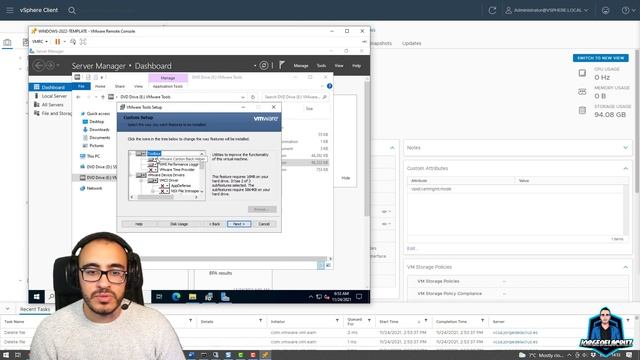This screenshot has width=640, height=360.
Task: Select Quick access in File Explorer pane
Action: tap(96, 113)
